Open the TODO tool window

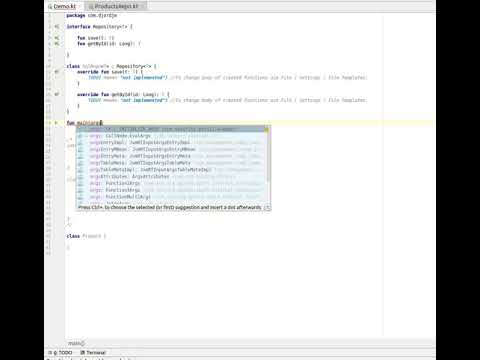coord(60,352)
